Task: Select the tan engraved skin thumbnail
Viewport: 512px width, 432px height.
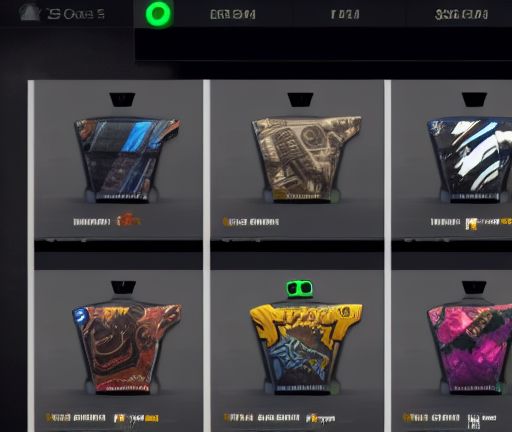Action: [305, 158]
